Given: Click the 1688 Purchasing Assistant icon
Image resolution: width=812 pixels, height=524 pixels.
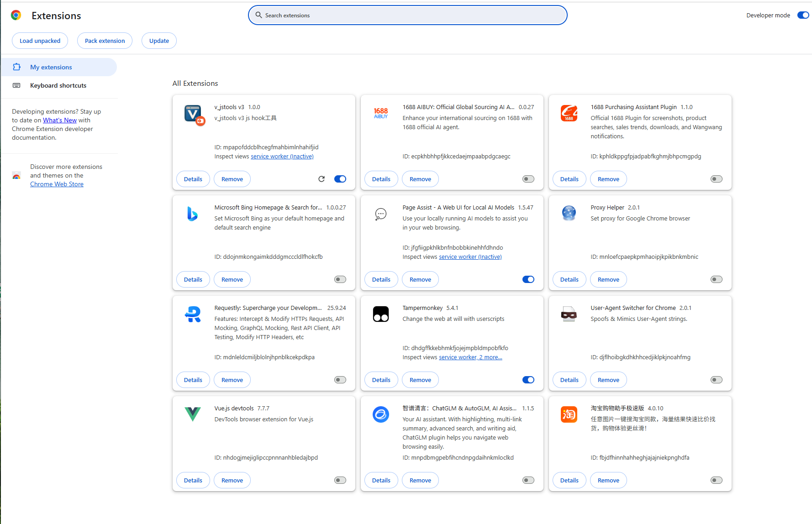Looking at the screenshot, I should pyautogui.click(x=569, y=113).
